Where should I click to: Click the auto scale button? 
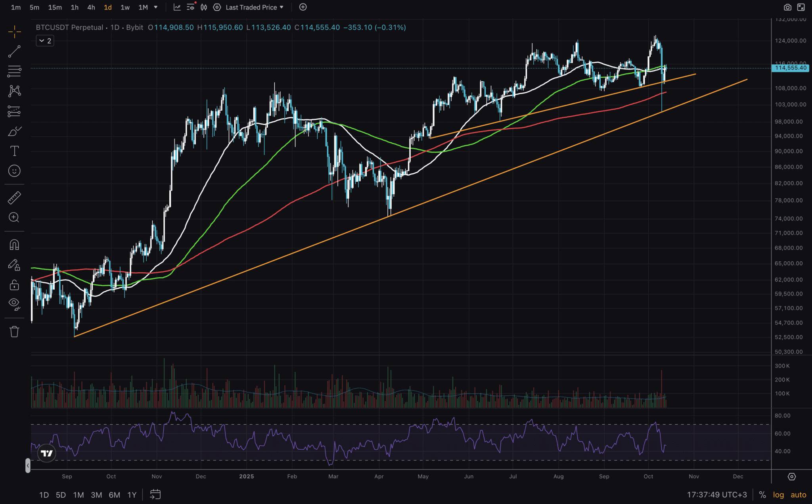click(x=798, y=494)
